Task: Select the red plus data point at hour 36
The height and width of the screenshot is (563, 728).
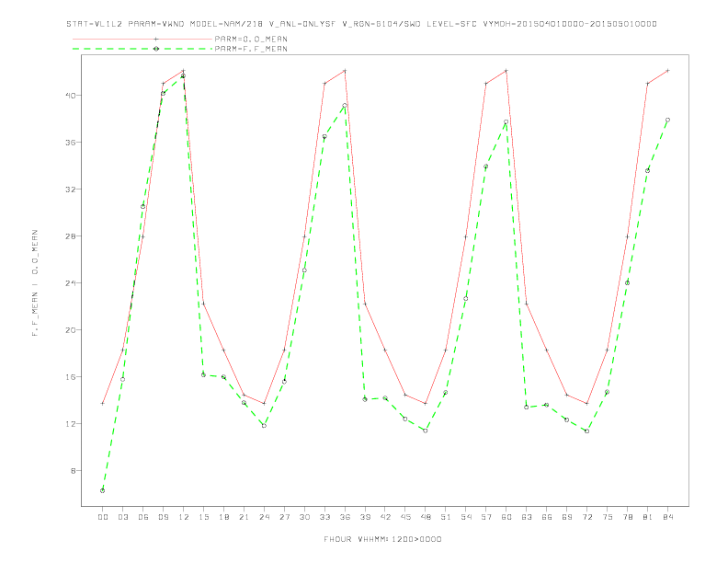Action: point(345,71)
